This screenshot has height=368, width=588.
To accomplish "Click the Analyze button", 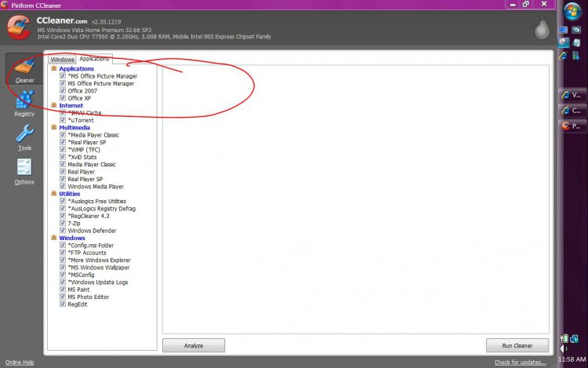I will click(194, 345).
